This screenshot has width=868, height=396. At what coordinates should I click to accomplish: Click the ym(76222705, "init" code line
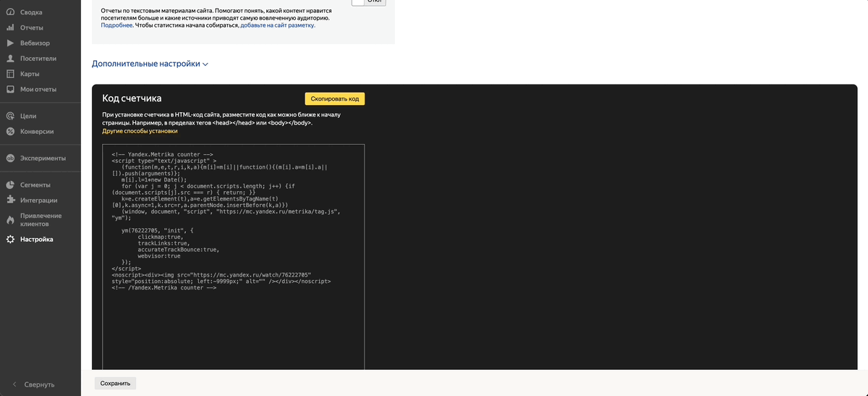pos(158,230)
